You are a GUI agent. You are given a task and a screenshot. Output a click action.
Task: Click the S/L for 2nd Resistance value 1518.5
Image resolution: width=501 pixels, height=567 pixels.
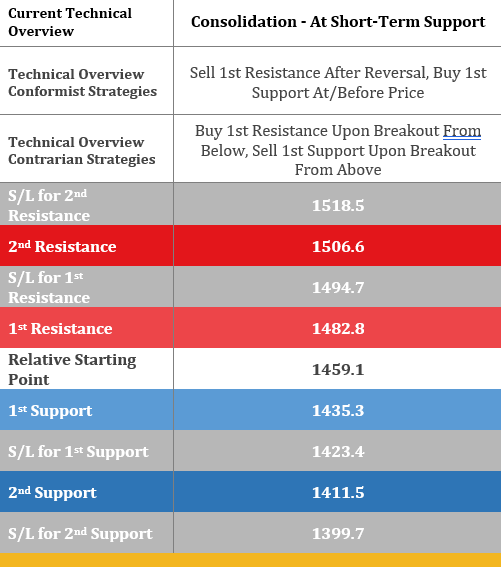click(x=338, y=205)
